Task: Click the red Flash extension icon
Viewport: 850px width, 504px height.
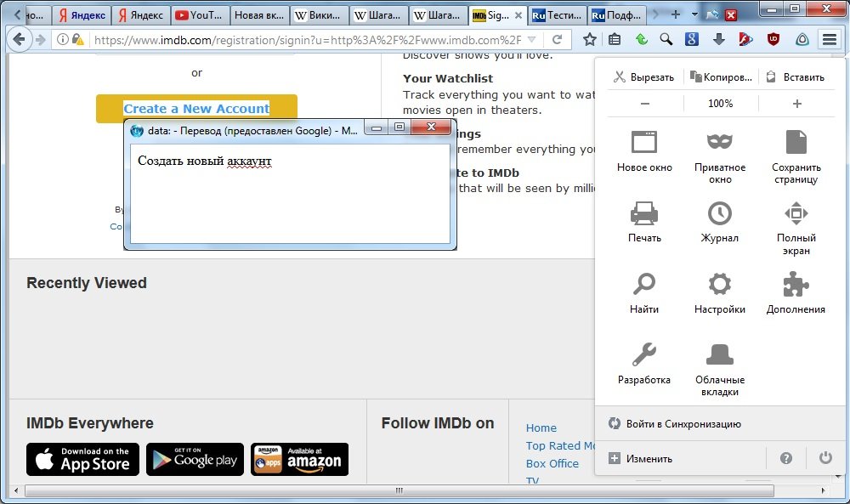Action: pos(745,39)
